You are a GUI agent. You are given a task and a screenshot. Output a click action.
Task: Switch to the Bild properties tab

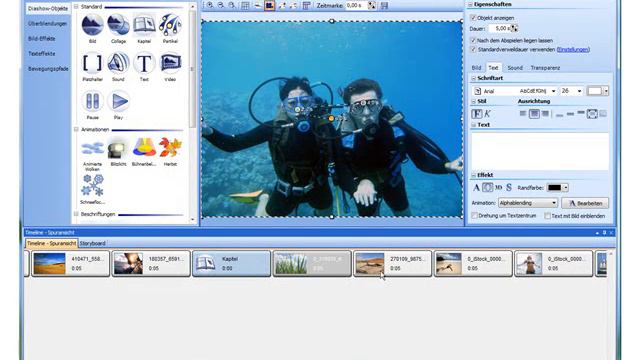tap(476, 68)
